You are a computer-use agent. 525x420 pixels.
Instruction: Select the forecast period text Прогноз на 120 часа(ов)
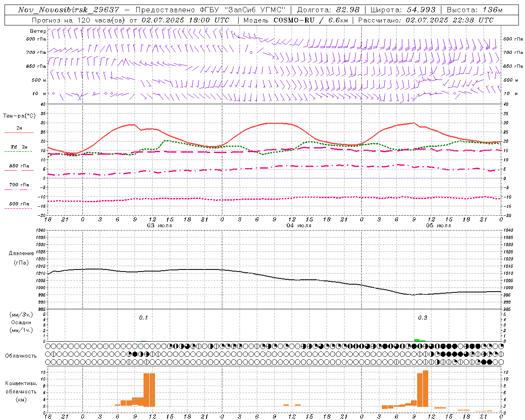pyautogui.click(x=79, y=20)
